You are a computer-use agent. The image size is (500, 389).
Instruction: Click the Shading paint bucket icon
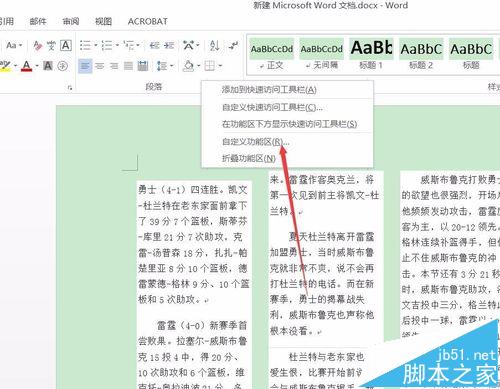188,66
